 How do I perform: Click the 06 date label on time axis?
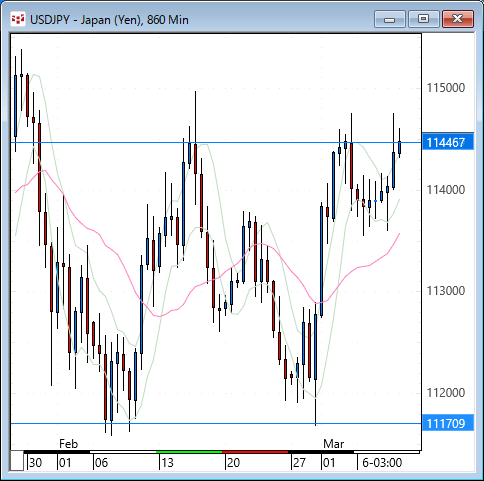pyautogui.click(x=101, y=463)
